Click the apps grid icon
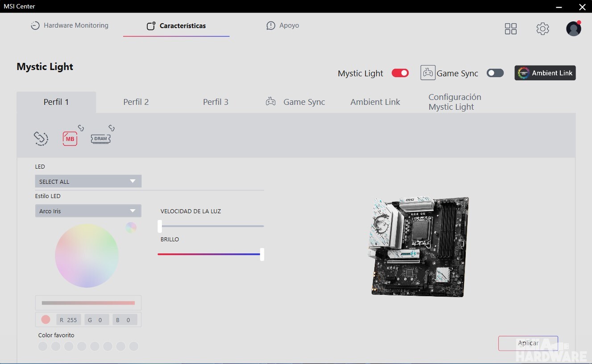Viewport: 592px width, 364px height. (511, 29)
